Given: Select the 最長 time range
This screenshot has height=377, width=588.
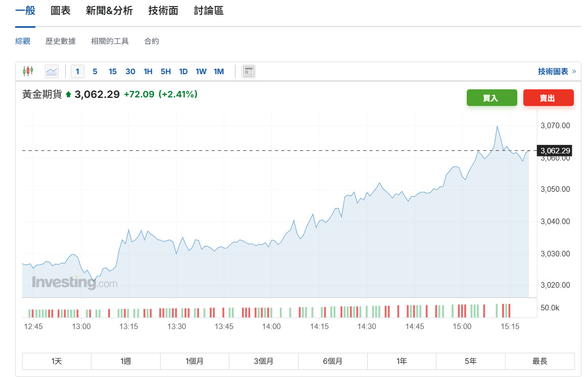Looking at the screenshot, I should point(540,361).
